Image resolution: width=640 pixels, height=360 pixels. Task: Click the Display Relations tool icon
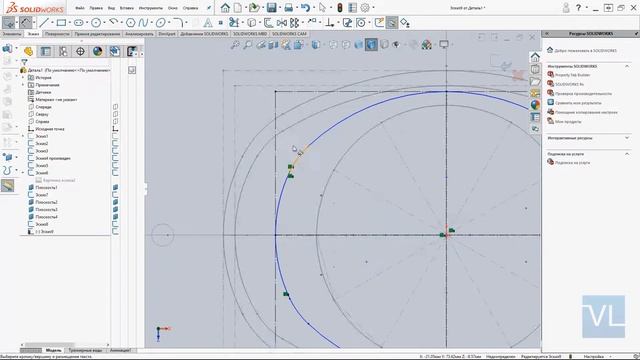tap(329, 23)
